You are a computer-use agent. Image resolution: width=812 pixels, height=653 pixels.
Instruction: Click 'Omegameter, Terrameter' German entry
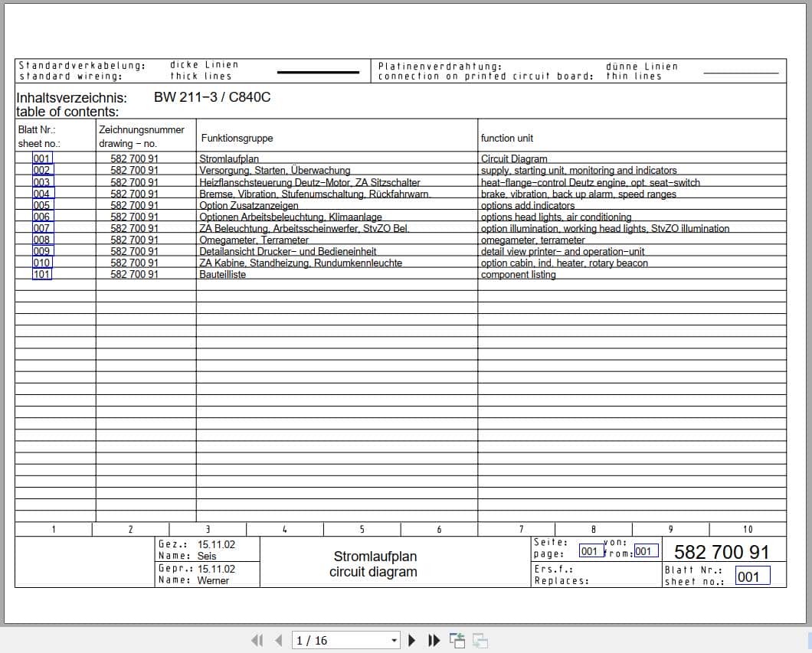coord(254,240)
